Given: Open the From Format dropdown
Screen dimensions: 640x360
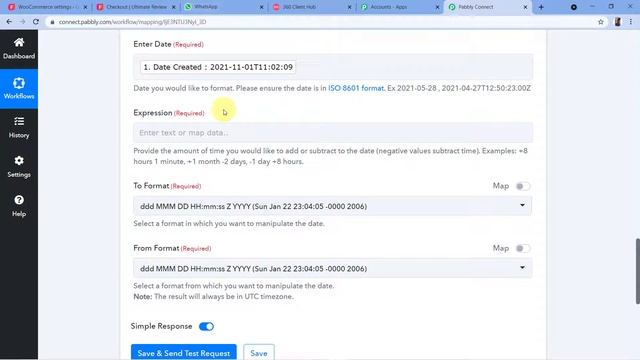Looking at the screenshot, I should point(333,268).
